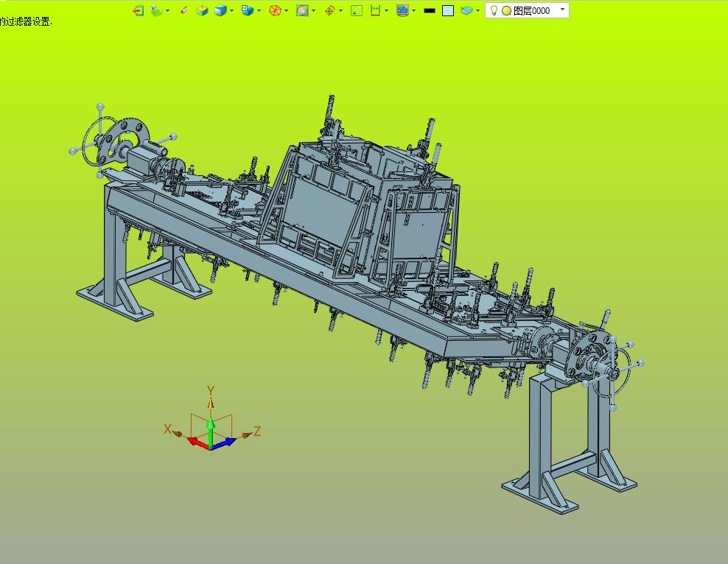Expand the arrow beside the shaded cube

click(232, 10)
